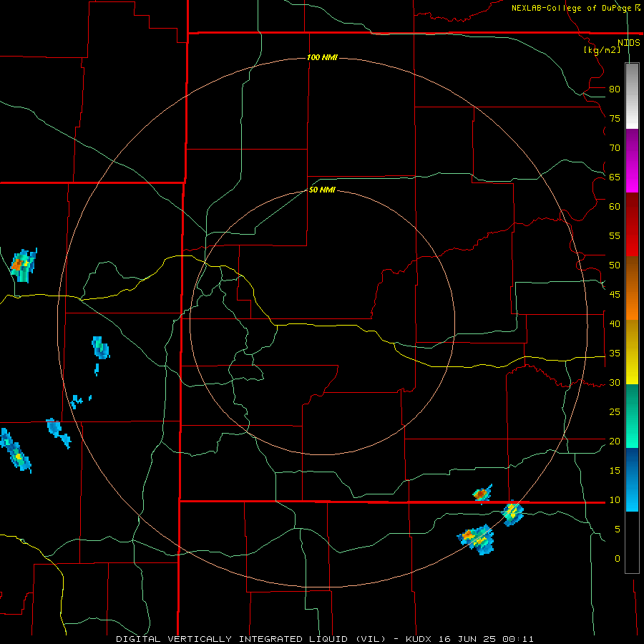Pick the green segment of the color bar
The width and height of the screenshot is (644, 644).
pyautogui.click(x=632, y=416)
